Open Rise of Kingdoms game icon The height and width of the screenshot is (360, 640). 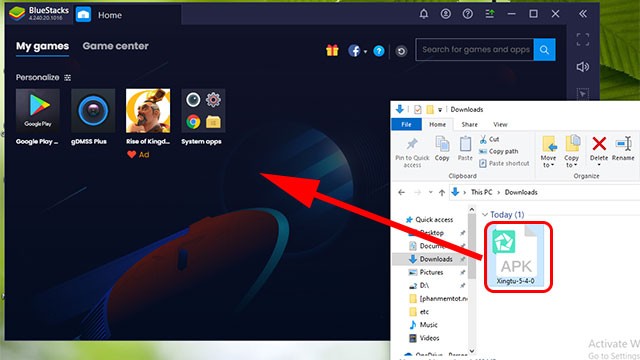(x=148, y=111)
